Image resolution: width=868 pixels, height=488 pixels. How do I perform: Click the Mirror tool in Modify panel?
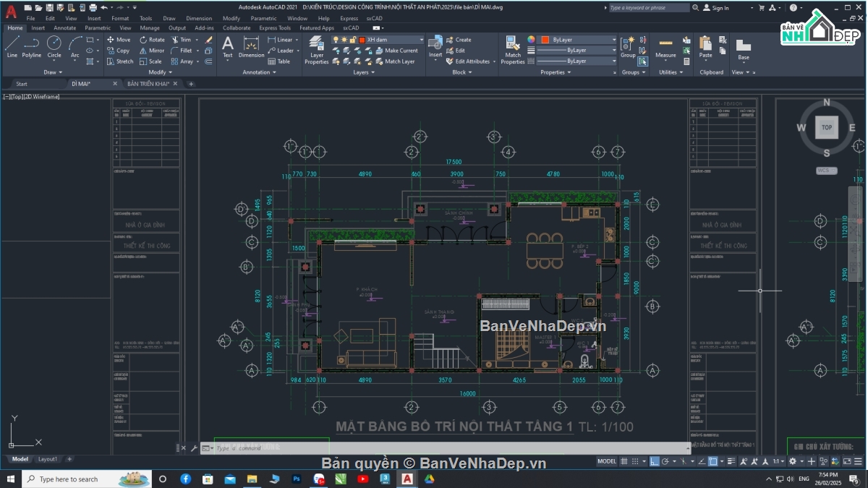(x=150, y=51)
